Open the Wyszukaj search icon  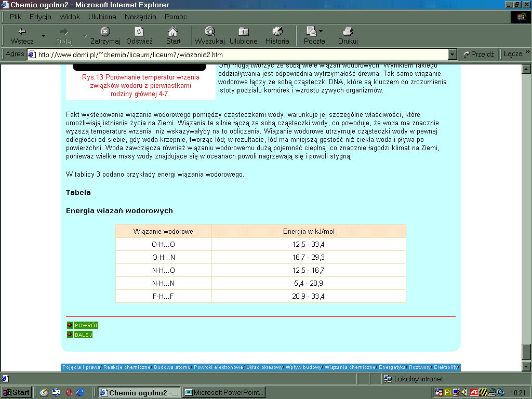click(x=209, y=35)
